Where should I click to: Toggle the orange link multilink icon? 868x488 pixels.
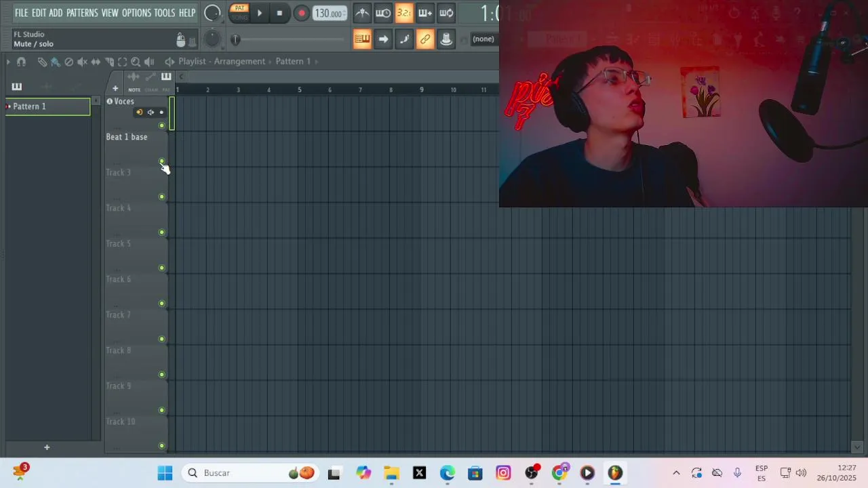click(425, 39)
